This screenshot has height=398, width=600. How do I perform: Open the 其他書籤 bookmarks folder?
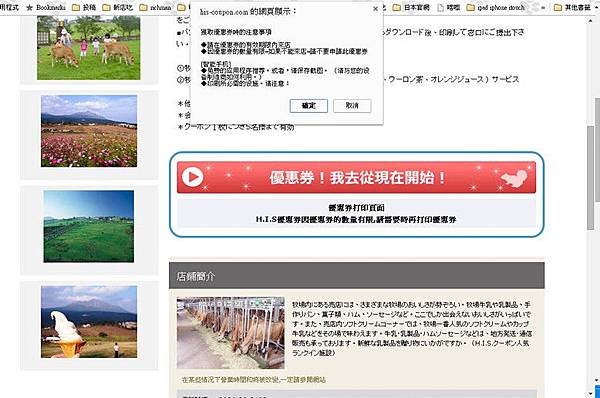click(x=573, y=7)
